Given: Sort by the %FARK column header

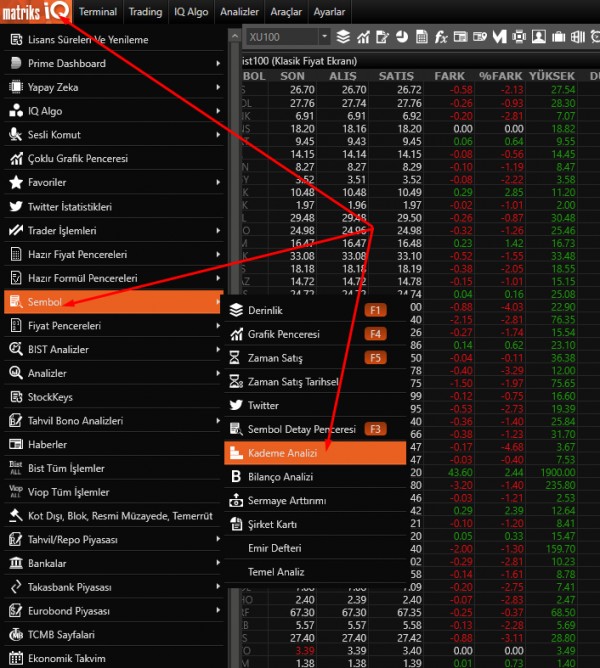Looking at the screenshot, I should click(500, 76).
